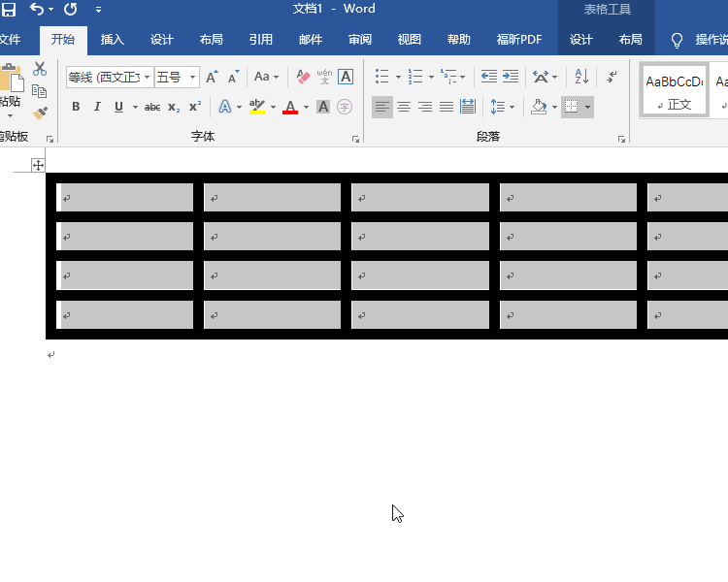
Task: Decrease font size with shrink icon
Action: point(233,77)
